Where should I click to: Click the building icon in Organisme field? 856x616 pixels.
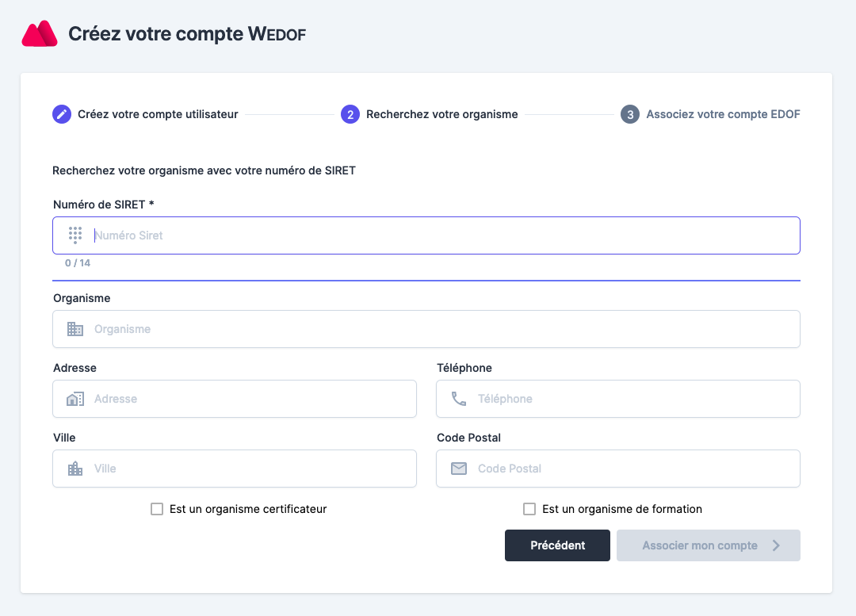tap(75, 329)
